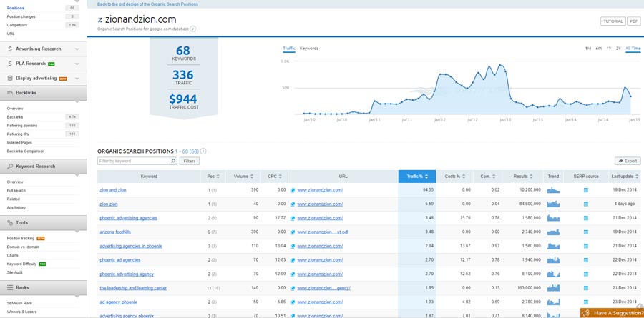
Task: Open trend chart for arizona foothills
Action: click(x=553, y=232)
